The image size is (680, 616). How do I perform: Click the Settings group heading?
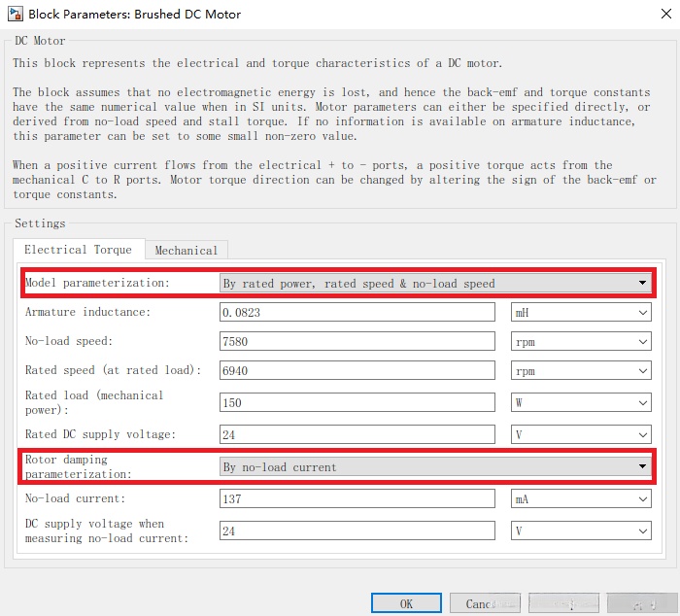click(x=40, y=223)
